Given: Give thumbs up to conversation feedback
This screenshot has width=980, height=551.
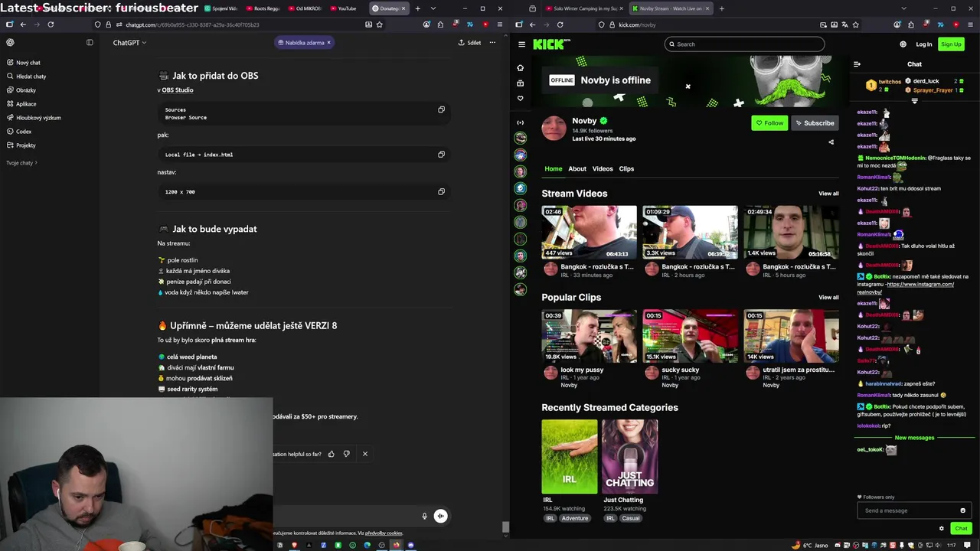Looking at the screenshot, I should 332,454.
